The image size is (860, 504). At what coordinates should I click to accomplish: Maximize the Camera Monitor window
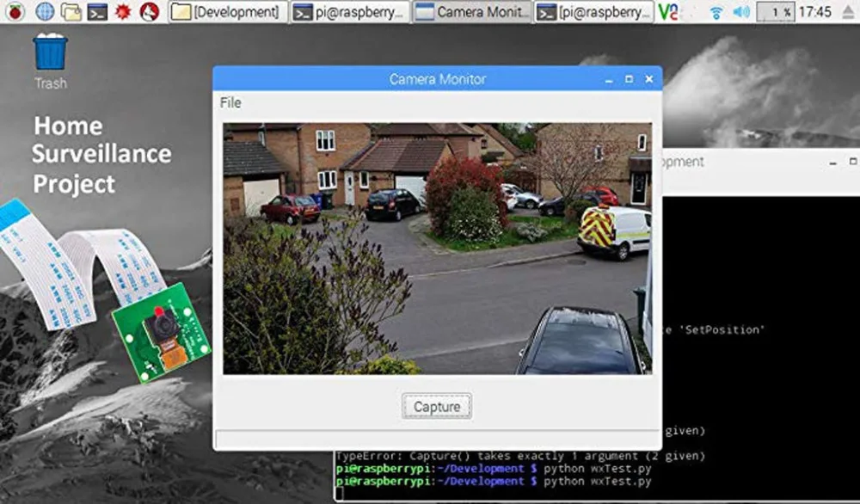(x=630, y=79)
